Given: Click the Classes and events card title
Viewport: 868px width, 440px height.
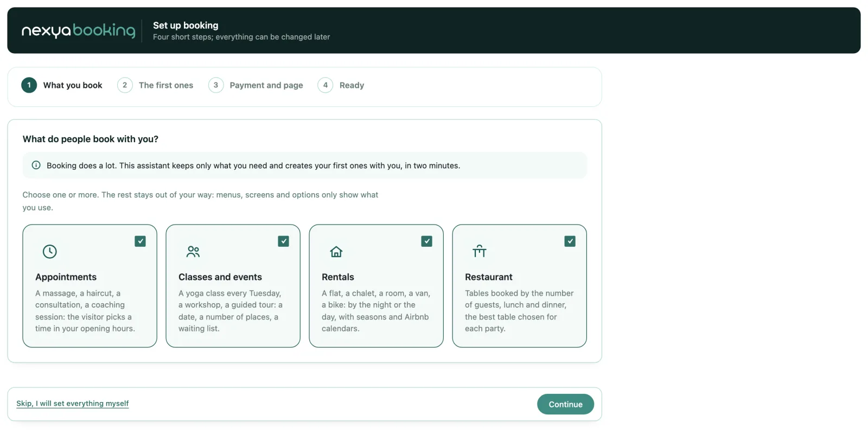Looking at the screenshot, I should (x=220, y=277).
